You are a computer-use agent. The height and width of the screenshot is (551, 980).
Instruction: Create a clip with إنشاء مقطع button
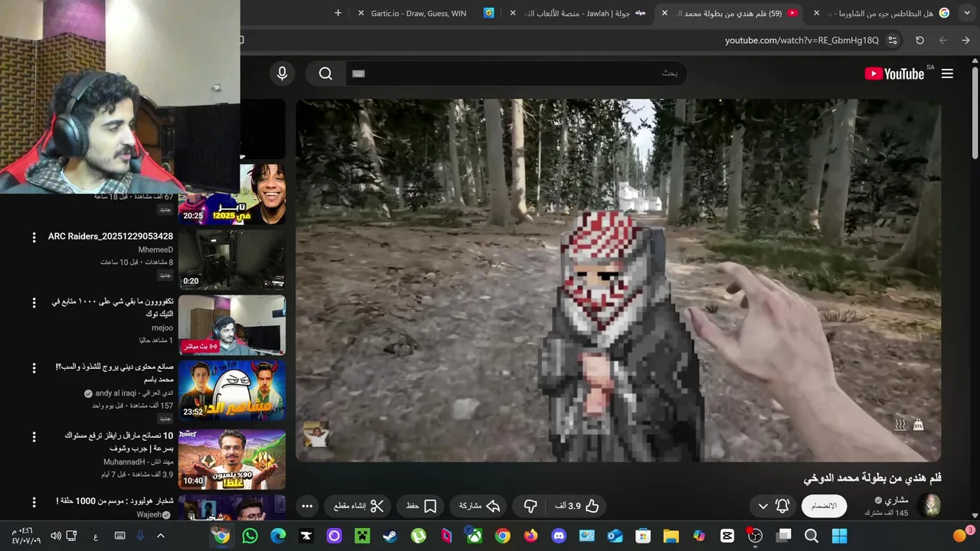click(358, 506)
